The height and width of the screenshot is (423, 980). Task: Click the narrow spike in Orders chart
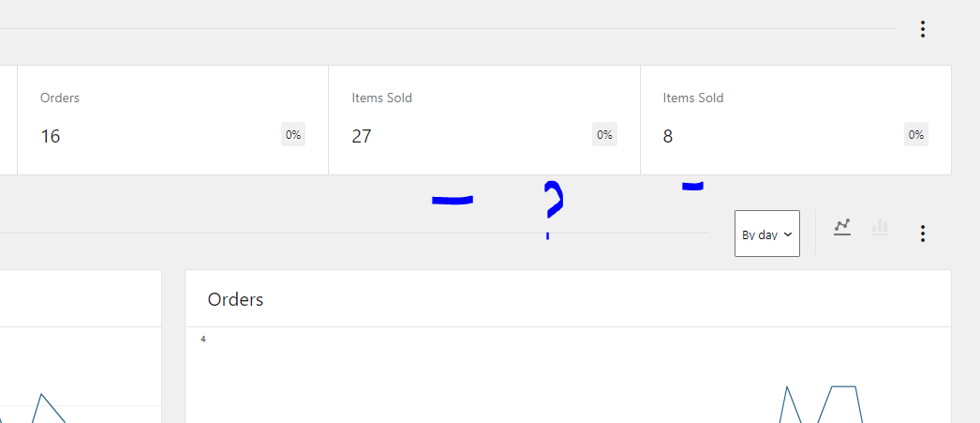point(787,388)
